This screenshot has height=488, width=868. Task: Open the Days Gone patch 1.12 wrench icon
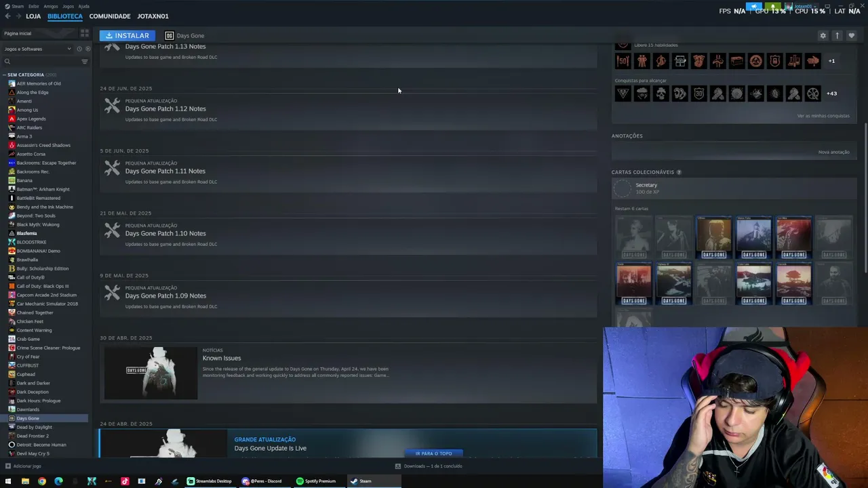(113, 105)
